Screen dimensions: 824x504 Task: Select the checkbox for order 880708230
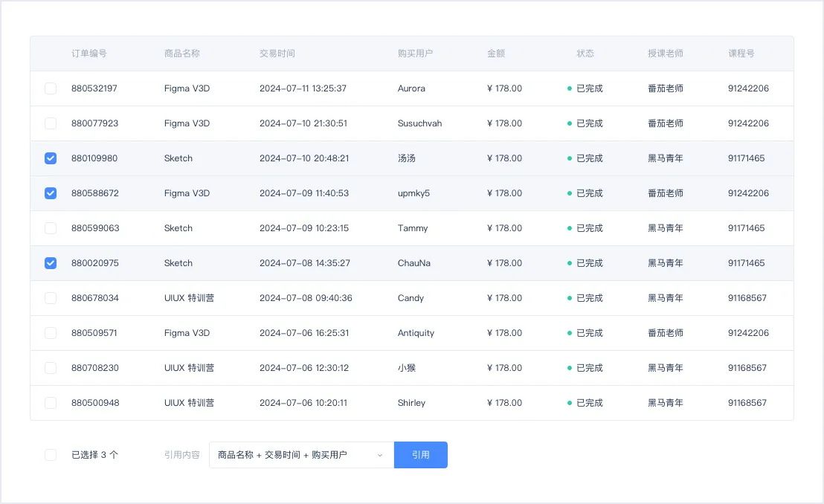tap(51, 368)
